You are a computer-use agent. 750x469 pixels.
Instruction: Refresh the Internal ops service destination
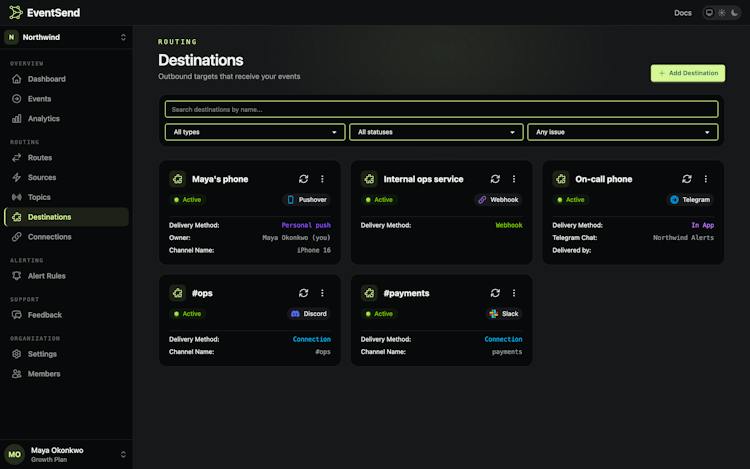point(495,179)
